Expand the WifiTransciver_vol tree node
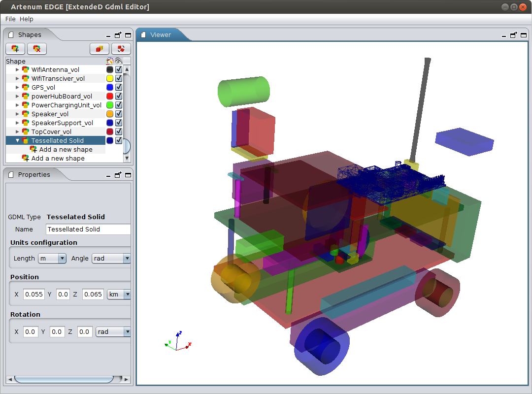532x394 pixels. tap(17, 78)
